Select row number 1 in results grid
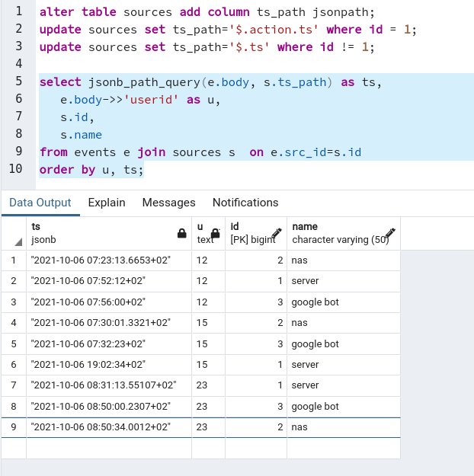Viewport: 474px width, 476px height. pyautogui.click(x=13, y=260)
